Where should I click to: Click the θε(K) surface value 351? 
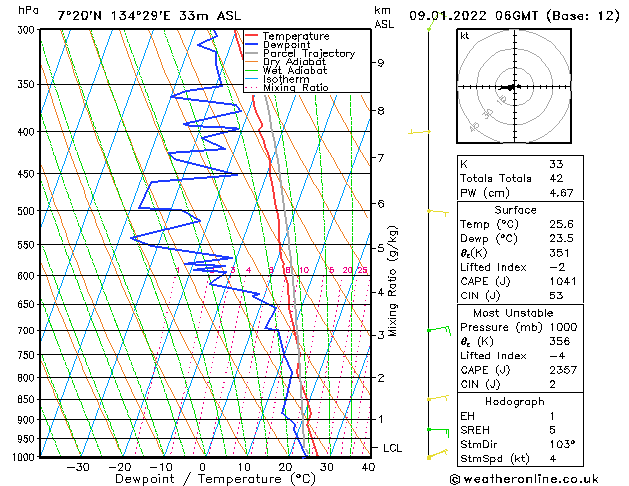pyautogui.click(x=559, y=253)
